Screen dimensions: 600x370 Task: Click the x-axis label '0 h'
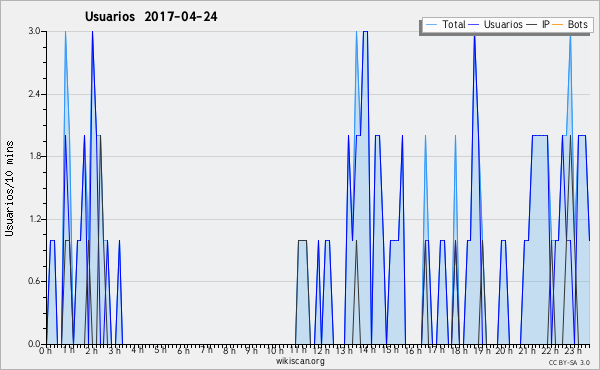coord(45,351)
